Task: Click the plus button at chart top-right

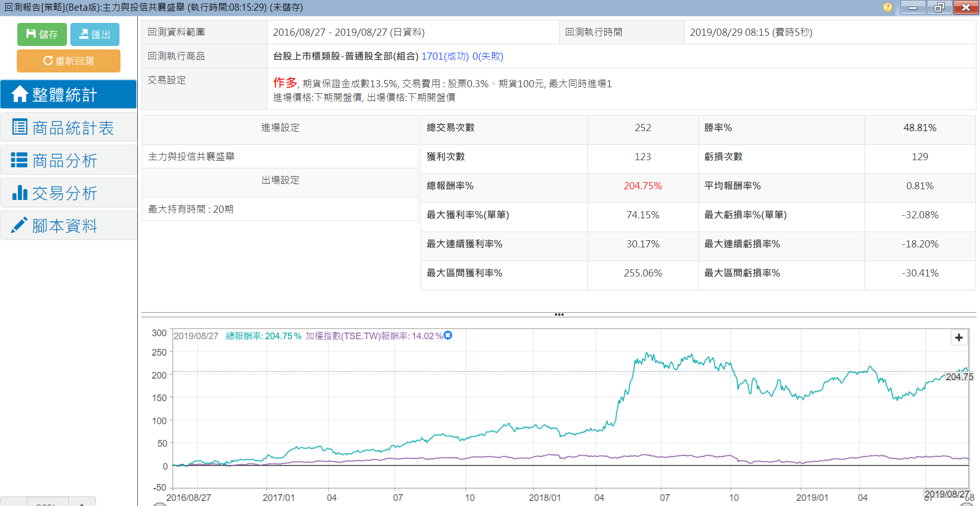Action: (x=959, y=338)
